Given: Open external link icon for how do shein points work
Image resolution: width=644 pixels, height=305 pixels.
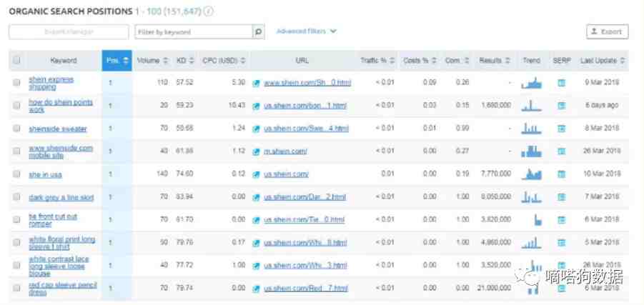Looking at the screenshot, I should point(257,106).
